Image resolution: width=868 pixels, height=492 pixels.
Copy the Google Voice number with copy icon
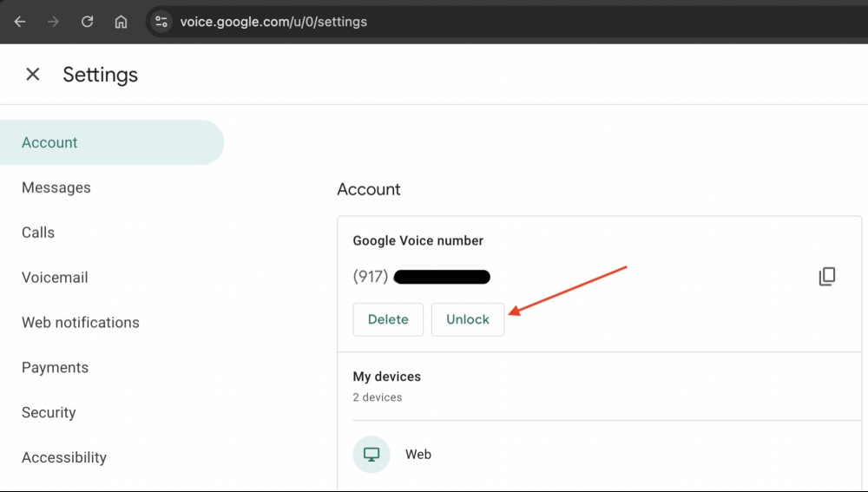[x=827, y=276]
